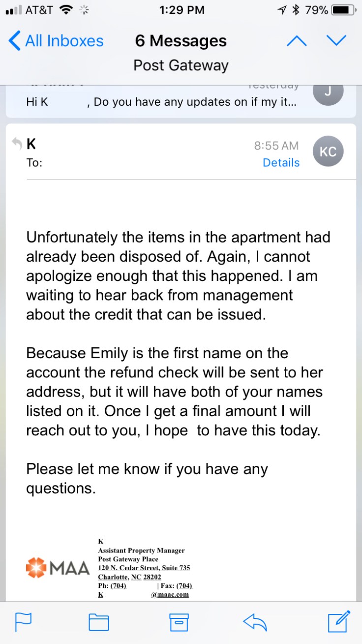362x644 pixels.
Task: Tap the J avatar on collapsed message
Action: [328, 92]
